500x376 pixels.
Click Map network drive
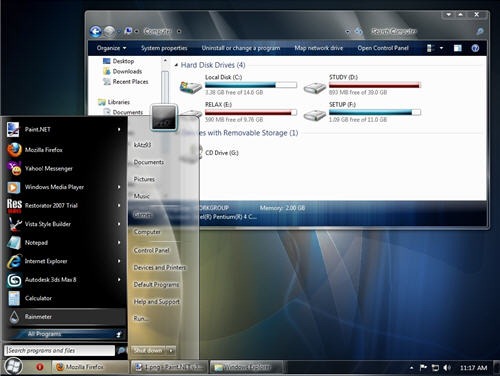coord(319,48)
